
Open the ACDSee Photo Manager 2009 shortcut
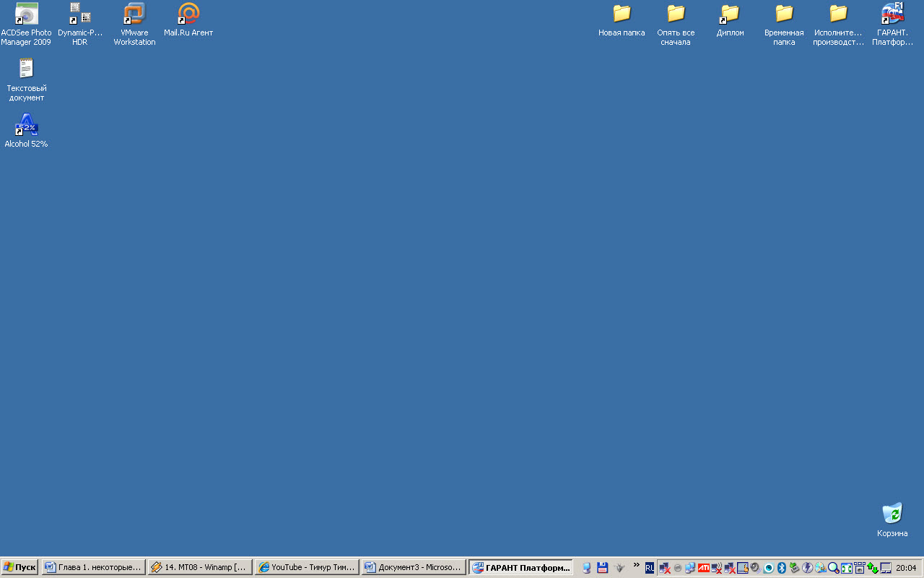(26, 14)
